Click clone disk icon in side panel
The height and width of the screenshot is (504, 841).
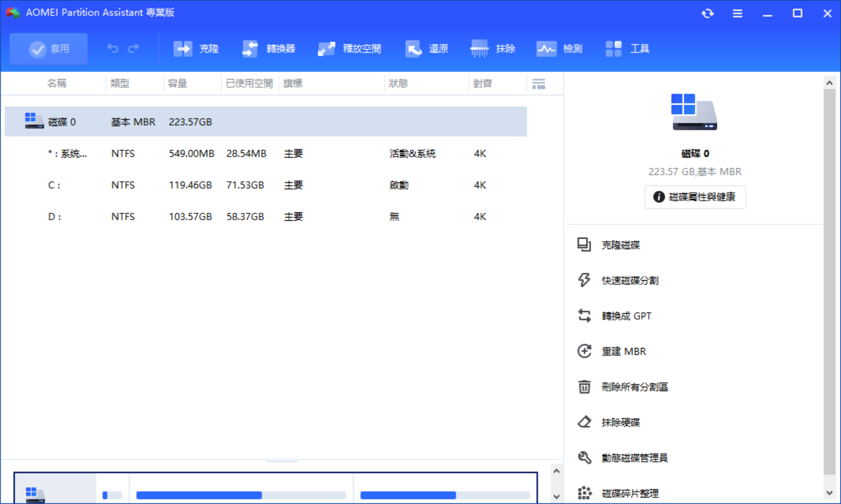(x=584, y=244)
